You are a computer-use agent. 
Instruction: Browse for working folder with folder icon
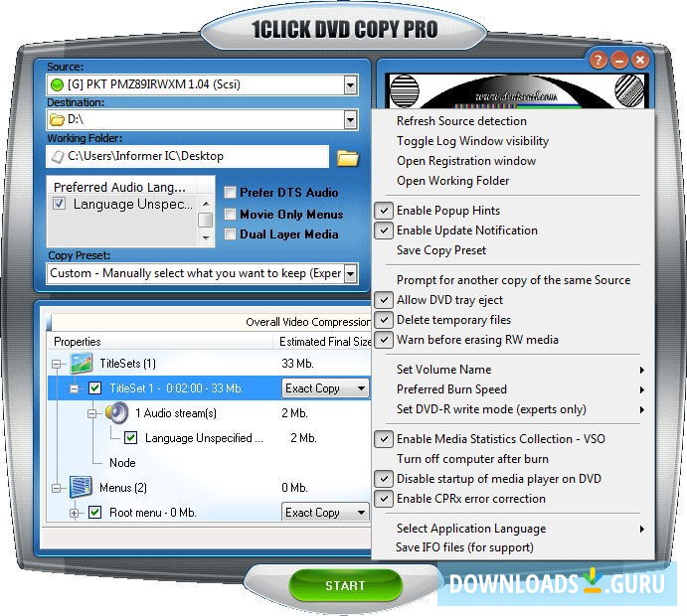(x=347, y=158)
